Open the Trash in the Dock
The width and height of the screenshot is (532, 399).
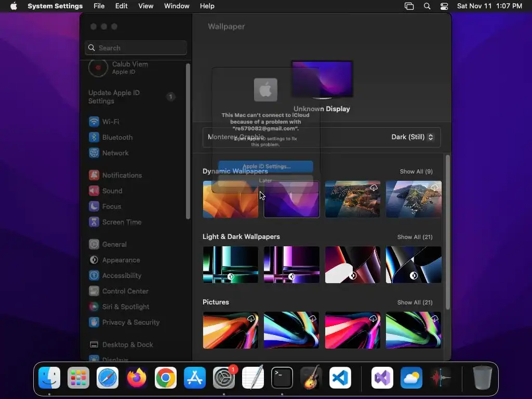(x=483, y=378)
